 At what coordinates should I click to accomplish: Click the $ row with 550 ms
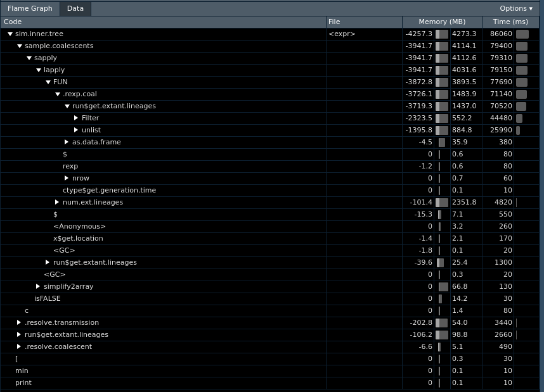point(270,214)
